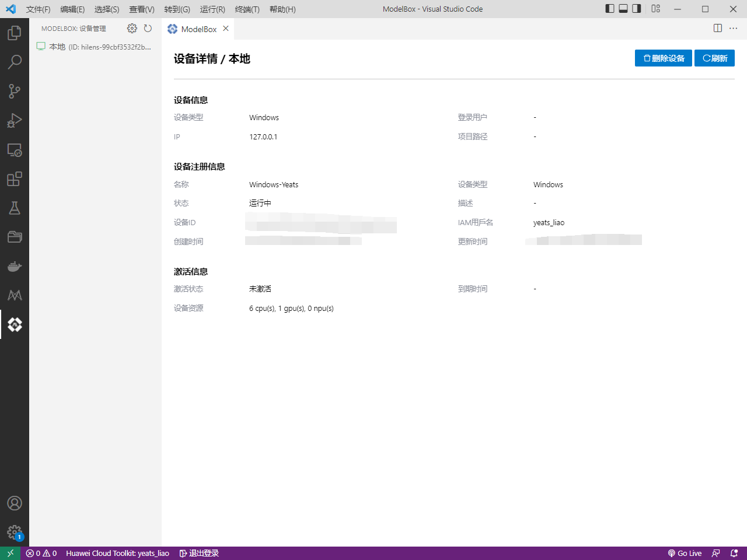Click the Go Live status bar item

[685, 553]
